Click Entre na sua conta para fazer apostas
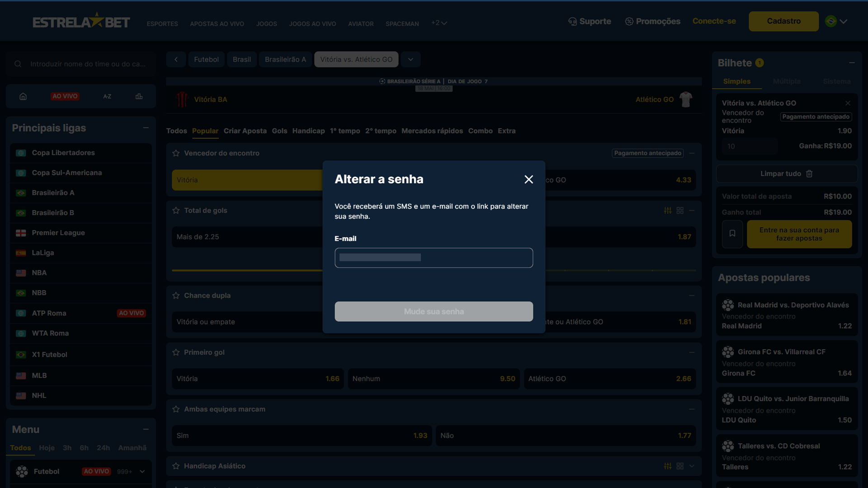Viewport: 868px width, 488px height. pyautogui.click(x=799, y=234)
